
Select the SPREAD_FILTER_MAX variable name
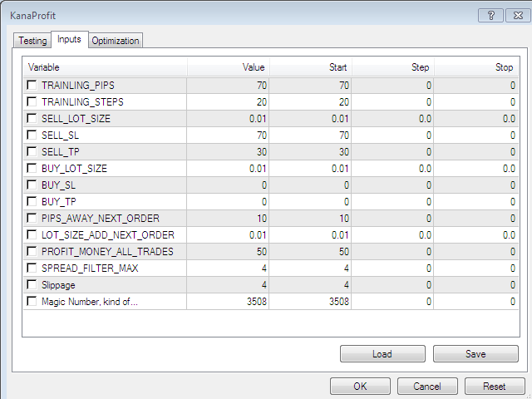[90, 268]
